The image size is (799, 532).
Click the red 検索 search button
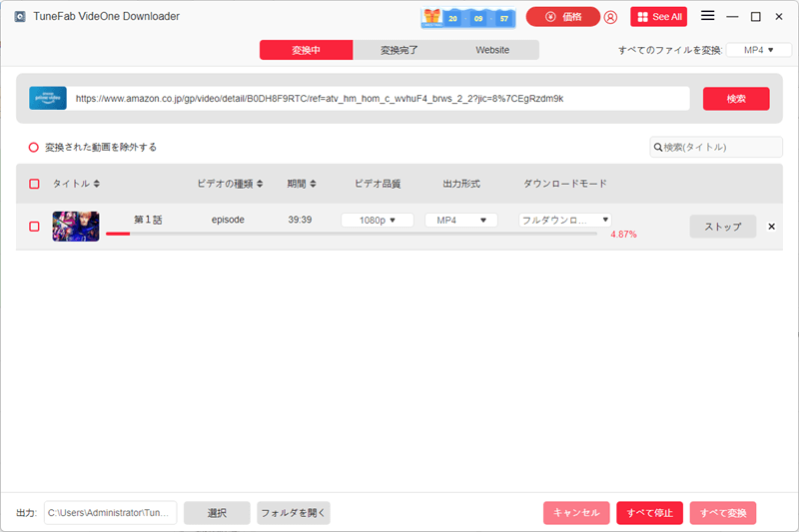pos(736,99)
